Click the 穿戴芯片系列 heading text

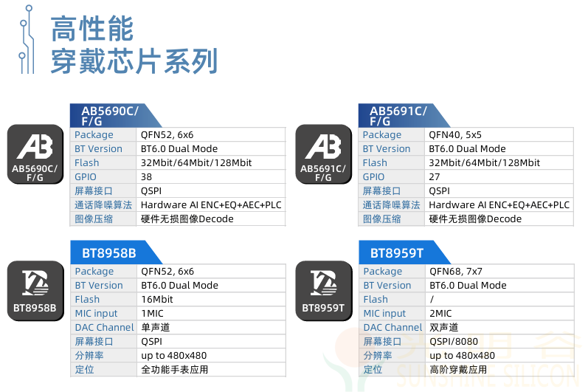134,61
